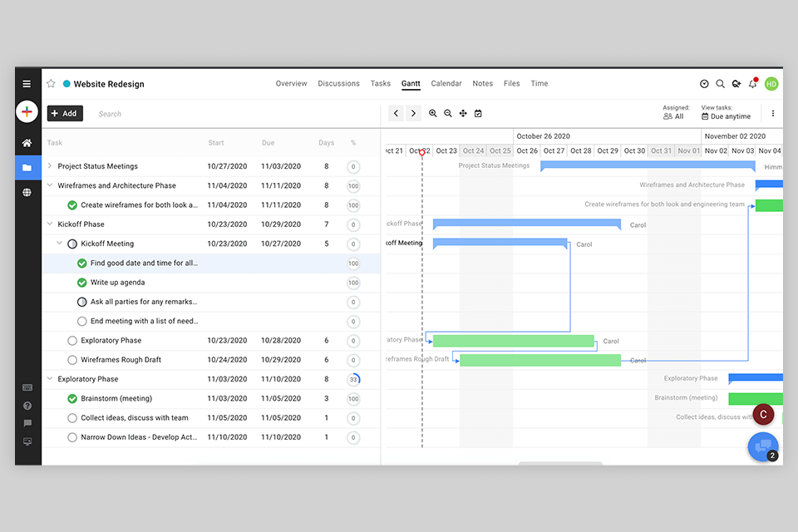Open the blue chat bubble with badge 2
The height and width of the screenshot is (532, 798).
point(763,447)
